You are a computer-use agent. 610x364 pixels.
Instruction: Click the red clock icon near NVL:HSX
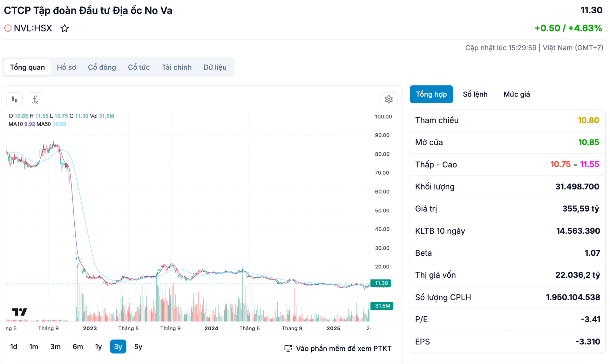pos(8,28)
